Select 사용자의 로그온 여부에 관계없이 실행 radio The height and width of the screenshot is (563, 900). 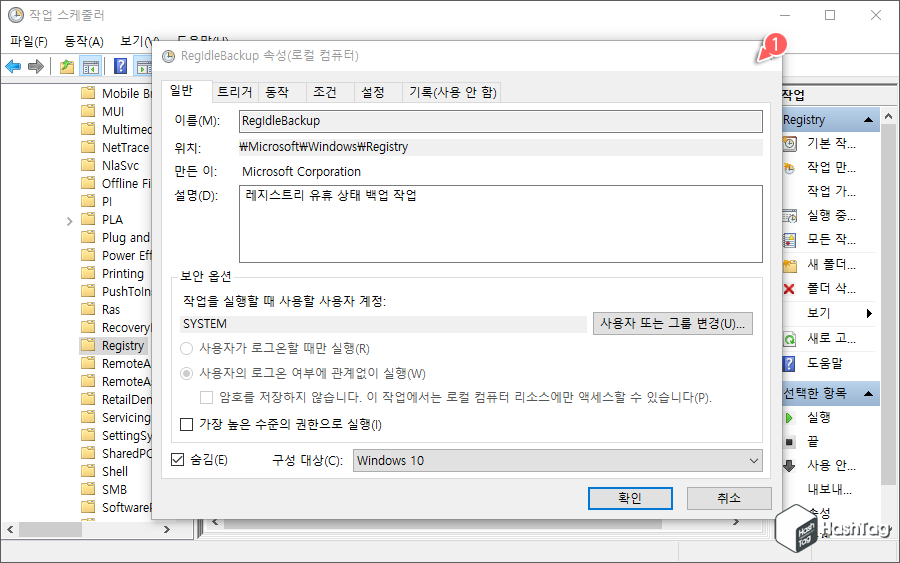click(x=187, y=374)
